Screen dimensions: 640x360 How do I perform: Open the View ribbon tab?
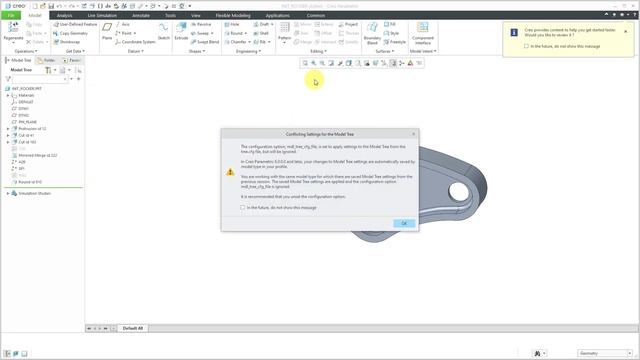click(196, 16)
